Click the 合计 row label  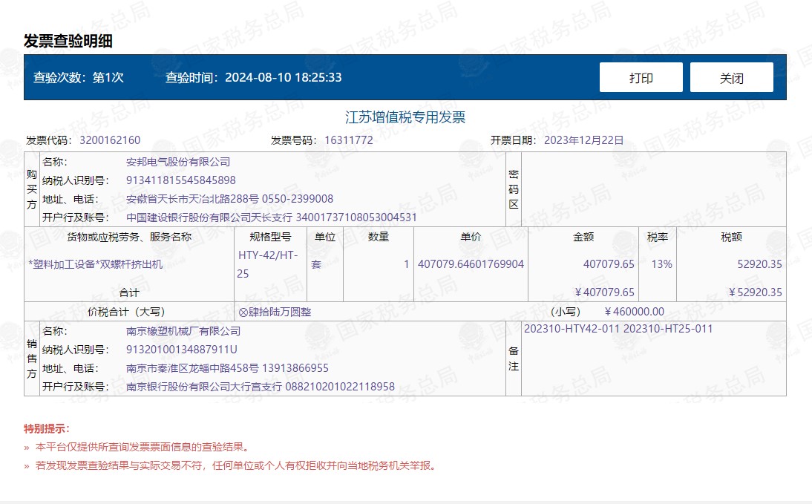click(129, 292)
